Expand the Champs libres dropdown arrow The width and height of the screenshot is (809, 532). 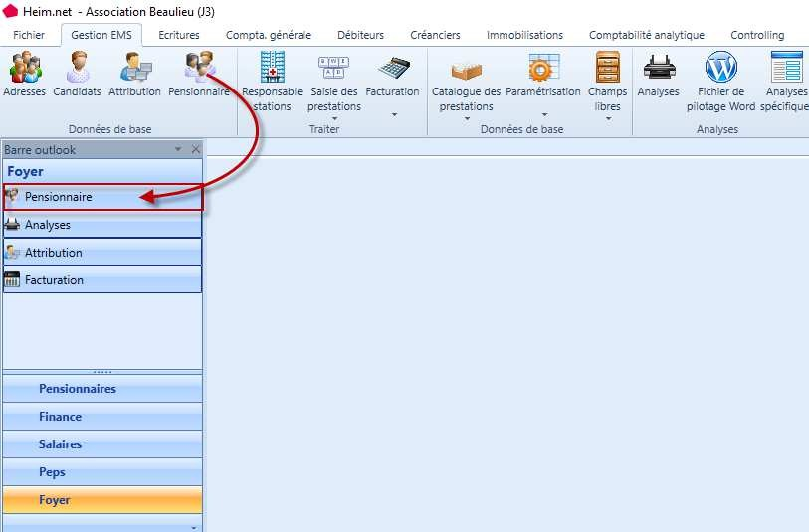tap(608, 118)
